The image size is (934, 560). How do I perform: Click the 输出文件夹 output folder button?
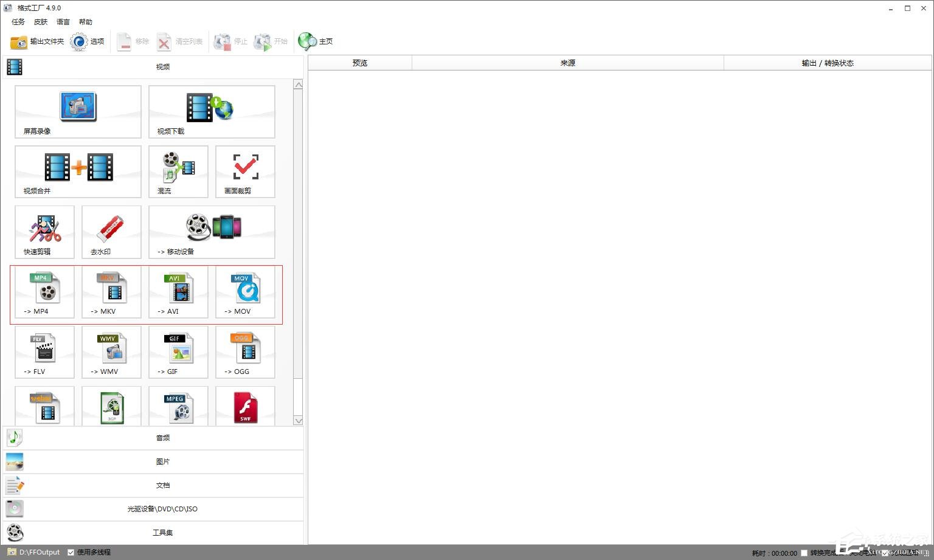pos(37,41)
